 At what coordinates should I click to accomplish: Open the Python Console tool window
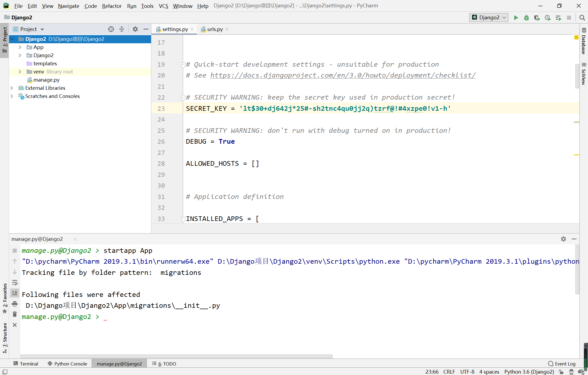(68, 364)
